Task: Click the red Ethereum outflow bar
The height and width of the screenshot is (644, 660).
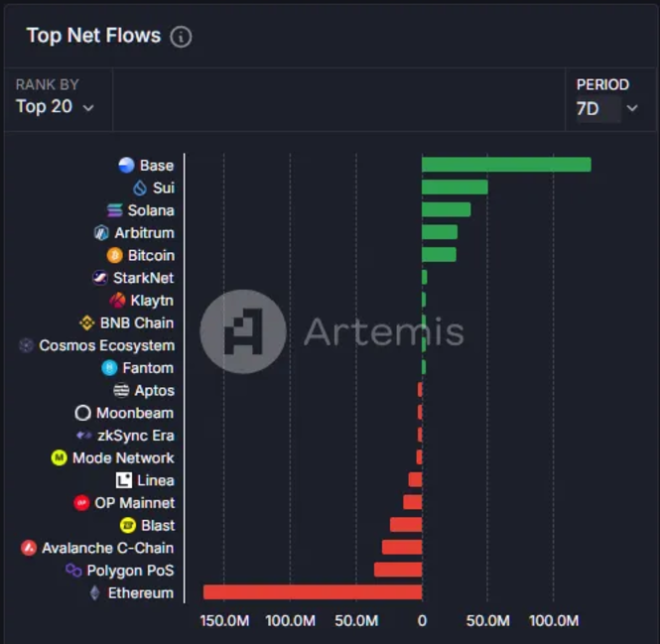Action: click(x=313, y=592)
